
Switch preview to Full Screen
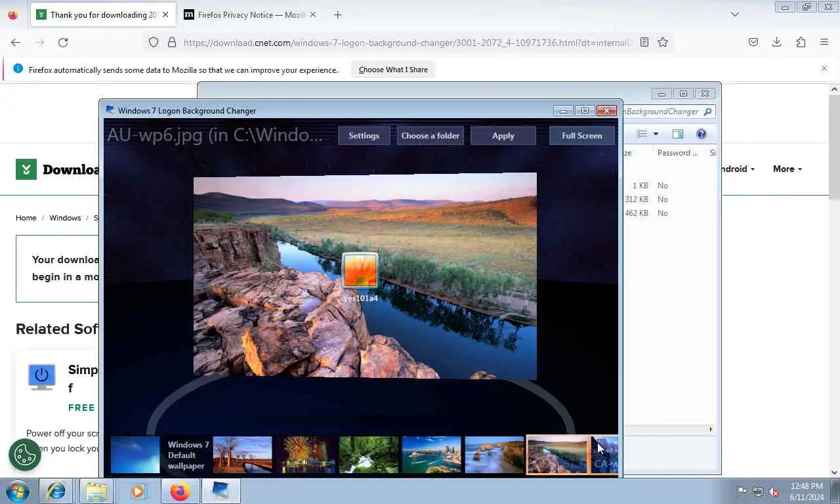(581, 135)
